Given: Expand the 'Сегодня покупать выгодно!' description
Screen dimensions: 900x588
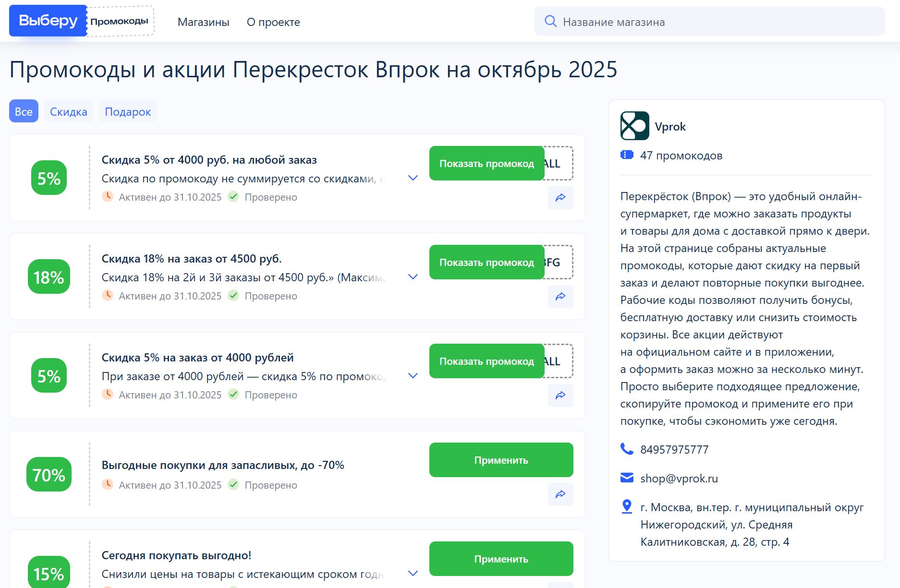Looking at the screenshot, I should coord(413,574).
